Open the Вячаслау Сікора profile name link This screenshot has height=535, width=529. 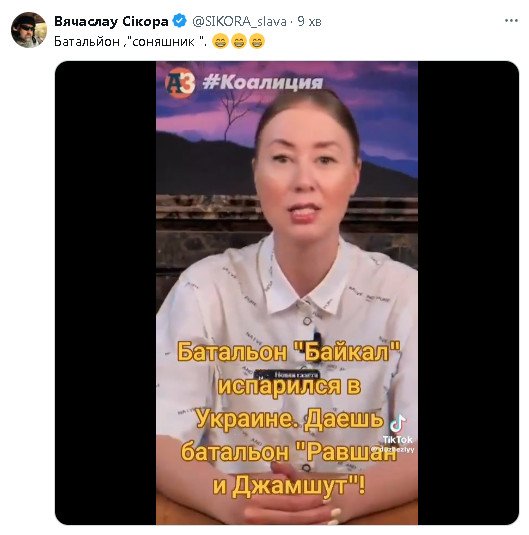(x=111, y=21)
